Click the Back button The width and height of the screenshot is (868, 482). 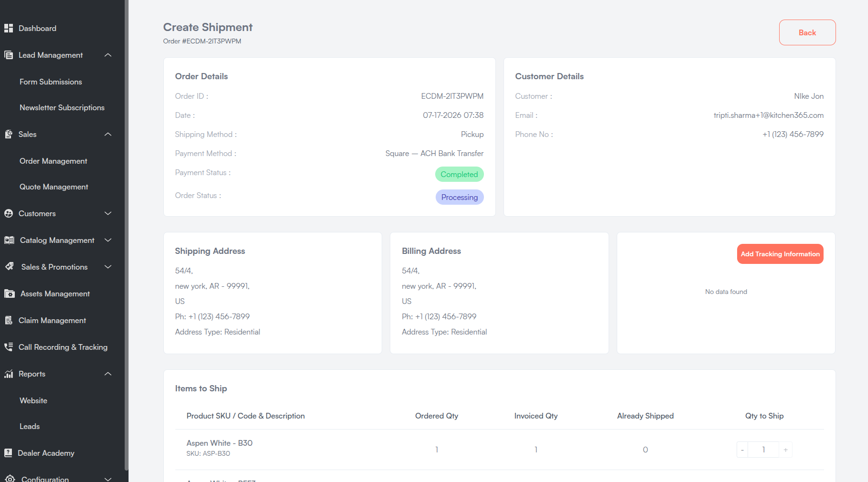point(807,32)
